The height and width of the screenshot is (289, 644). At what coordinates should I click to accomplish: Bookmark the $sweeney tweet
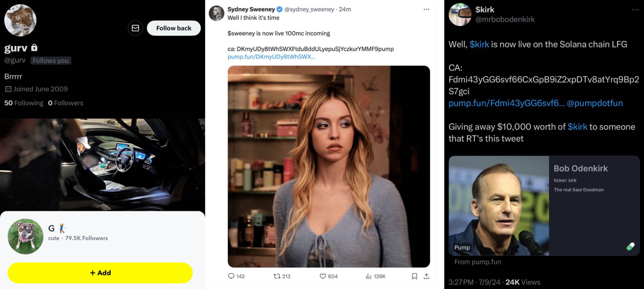[x=414, y=276]
